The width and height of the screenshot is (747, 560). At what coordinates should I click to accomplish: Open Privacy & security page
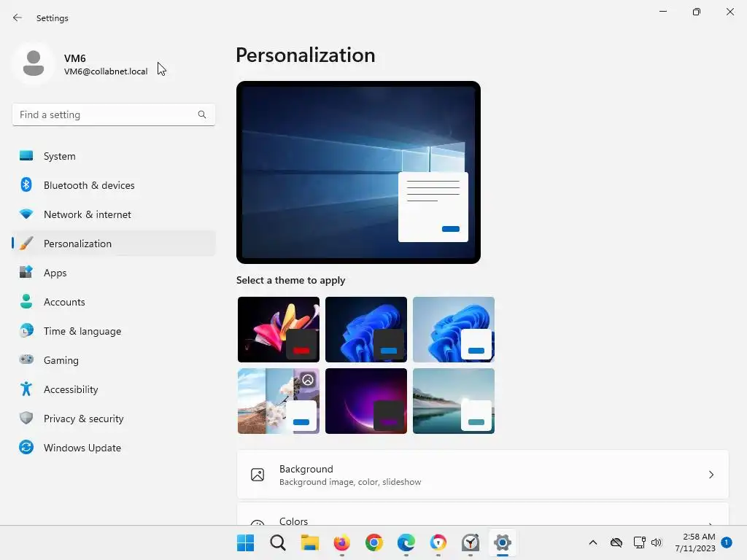[x=114, y=418]
